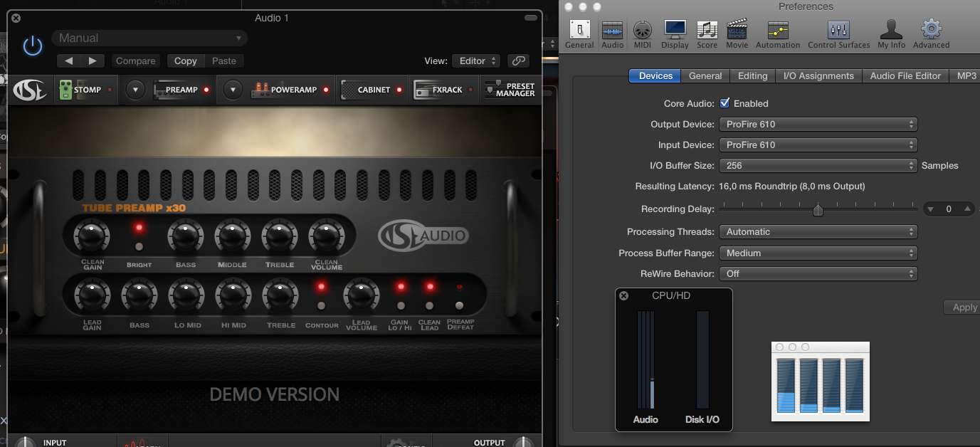Open the Score preferences icon
Screen dimensions: 980x447
707,33
